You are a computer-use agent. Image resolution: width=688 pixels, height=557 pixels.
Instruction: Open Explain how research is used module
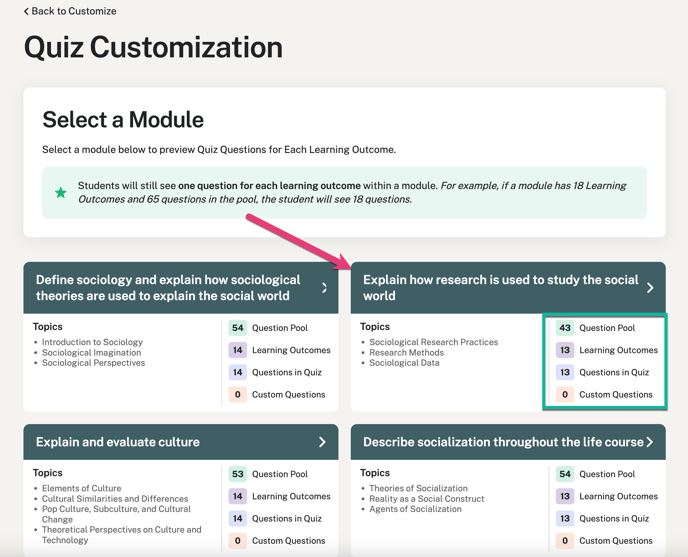(x=508, y=287)
